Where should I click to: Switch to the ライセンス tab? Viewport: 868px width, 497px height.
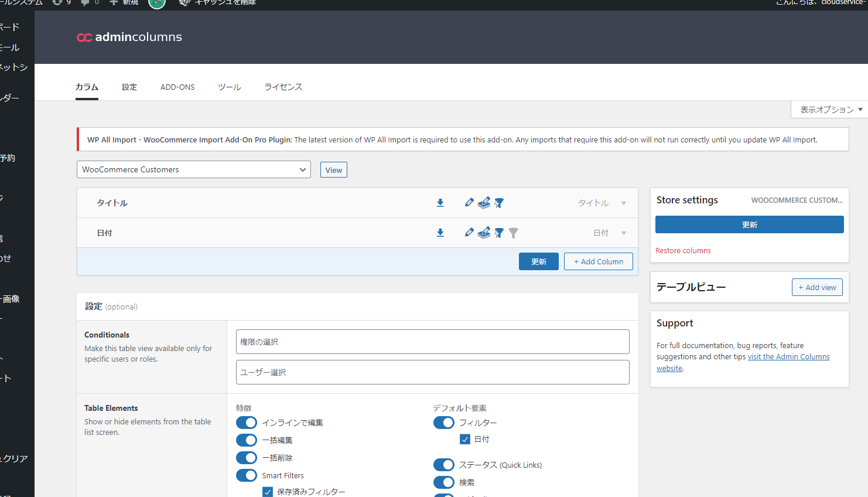click(283, 87)
